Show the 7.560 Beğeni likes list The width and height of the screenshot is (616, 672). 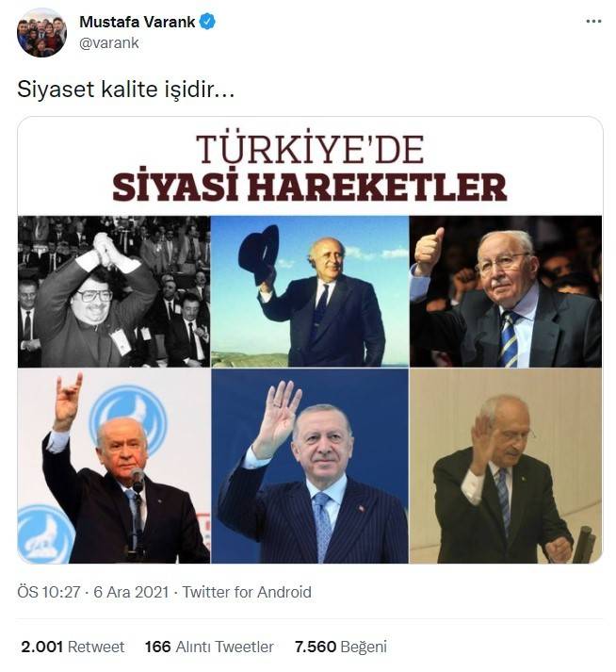(341, 647)
